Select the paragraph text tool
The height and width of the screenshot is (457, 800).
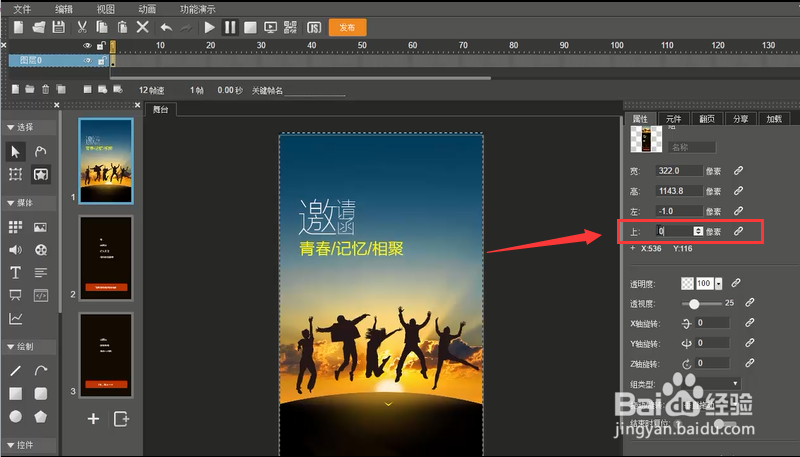[40, 273]
